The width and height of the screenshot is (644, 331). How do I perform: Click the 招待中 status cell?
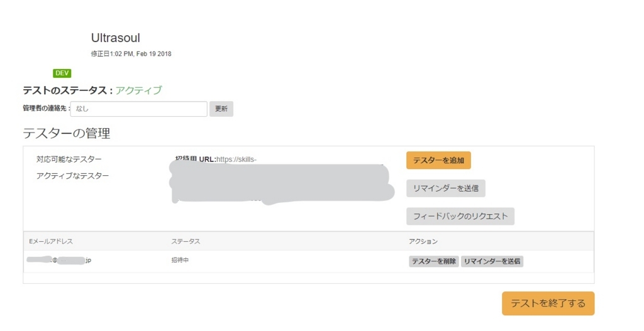pos(180,260)
